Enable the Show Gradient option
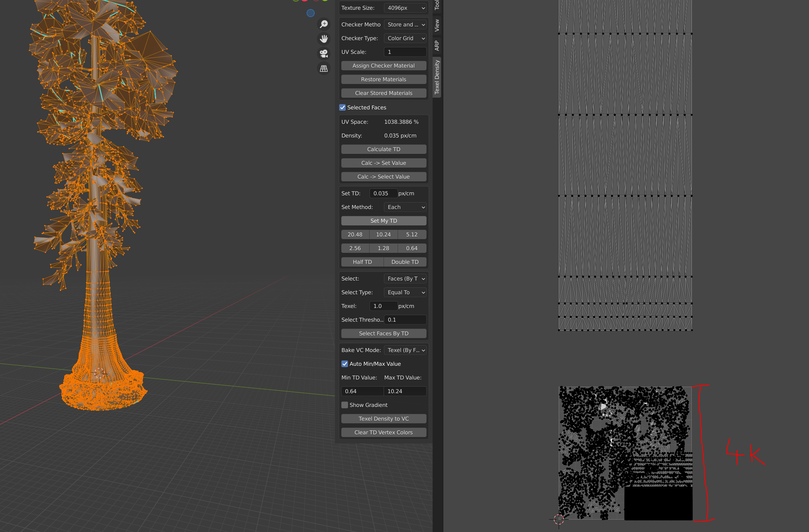Viewport: 809px width, 532px height. (x=344, y=405)
